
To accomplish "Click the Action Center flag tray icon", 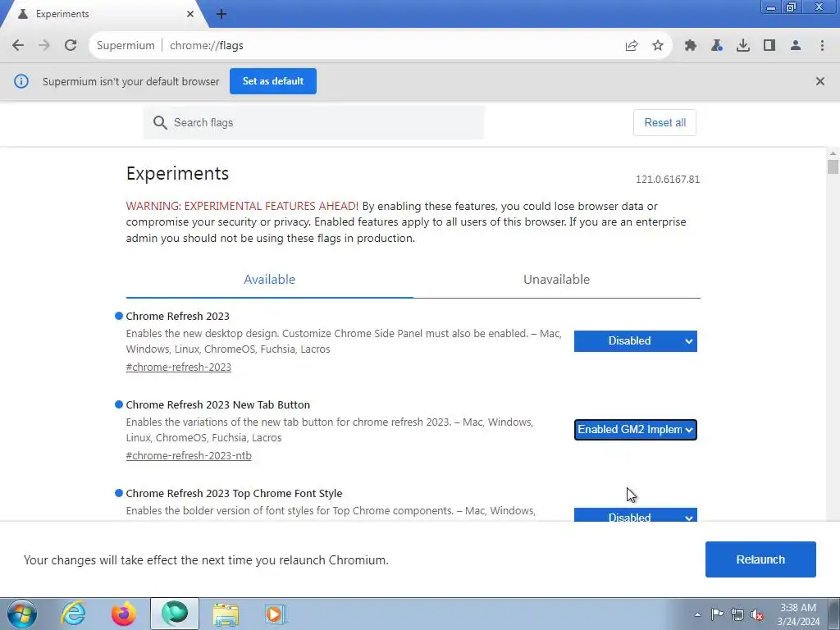I will point(717,614).
